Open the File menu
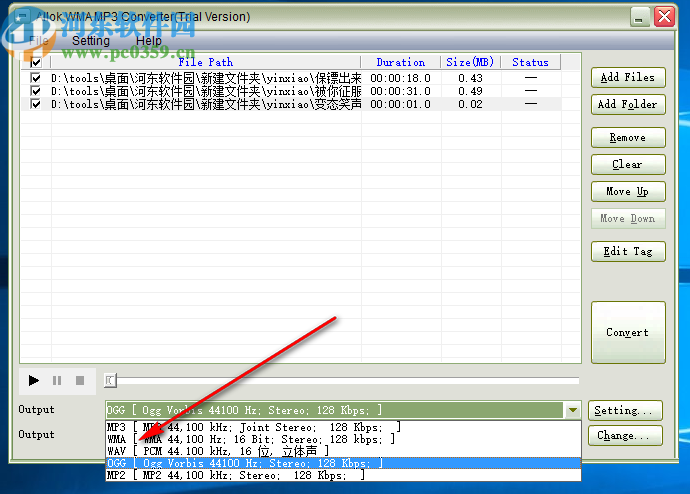The height and width of the screenshot is (494, 690). pyautogui.click(x=39, y=41)
